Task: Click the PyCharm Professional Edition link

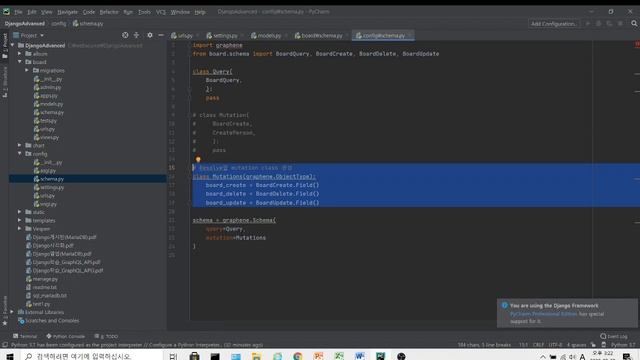Action: [544, 314]
